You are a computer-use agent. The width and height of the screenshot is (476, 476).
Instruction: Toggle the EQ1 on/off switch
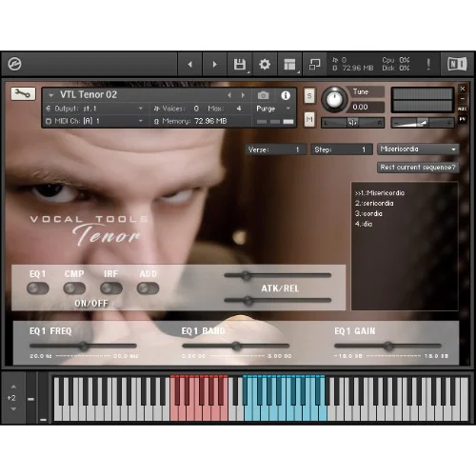tap(38, 288)
